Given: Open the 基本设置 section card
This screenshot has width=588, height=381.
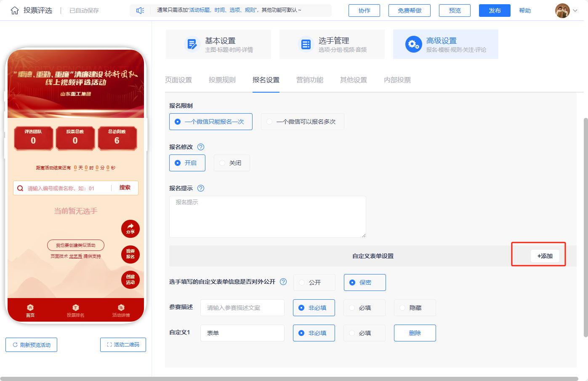Looking at the screenshot, I should [218, 44].
